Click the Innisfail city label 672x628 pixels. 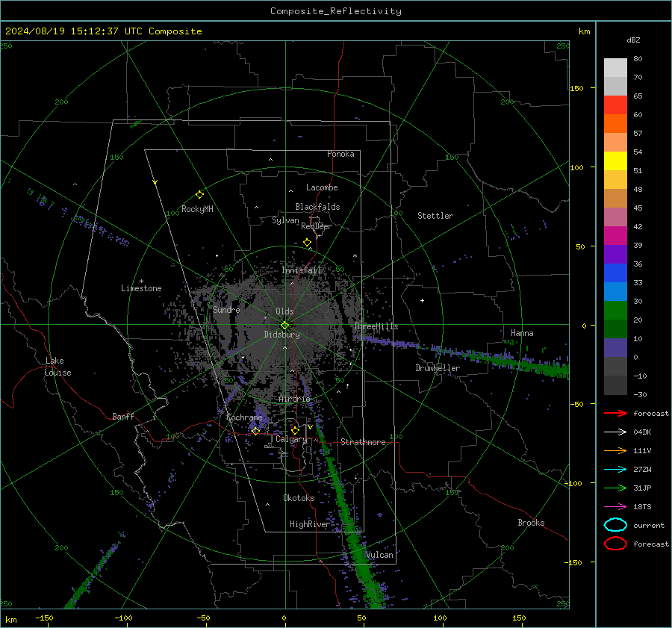pos(301,270)
